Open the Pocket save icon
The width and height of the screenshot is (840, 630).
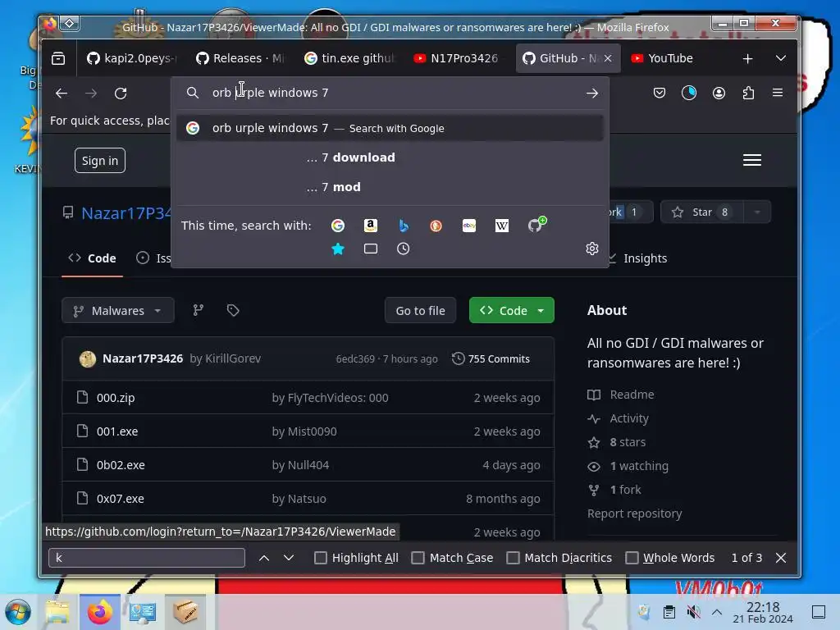click(x=660, y=94)
